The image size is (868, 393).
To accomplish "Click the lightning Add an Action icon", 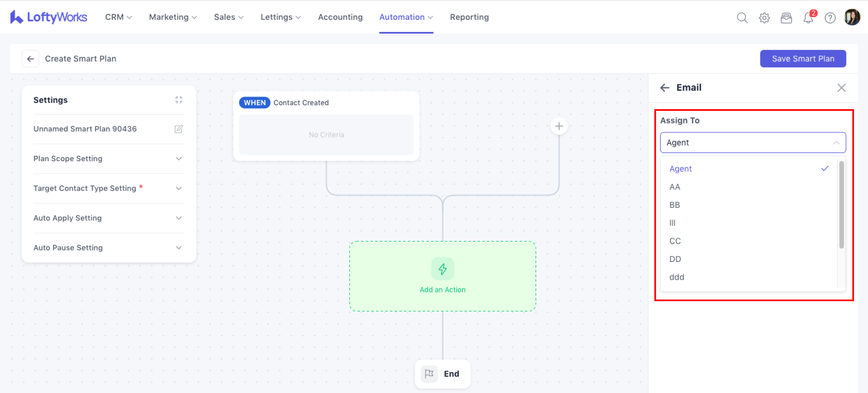I will [442, 269].
